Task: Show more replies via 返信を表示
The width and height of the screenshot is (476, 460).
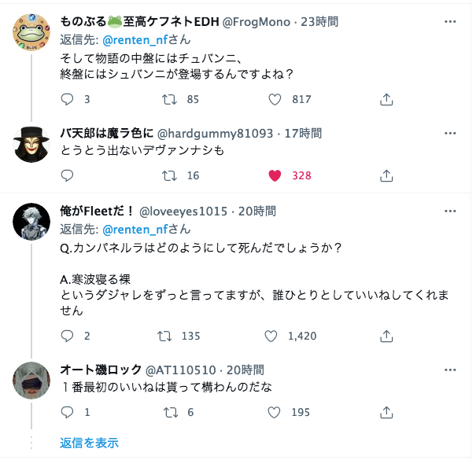Action: (89, 443)
